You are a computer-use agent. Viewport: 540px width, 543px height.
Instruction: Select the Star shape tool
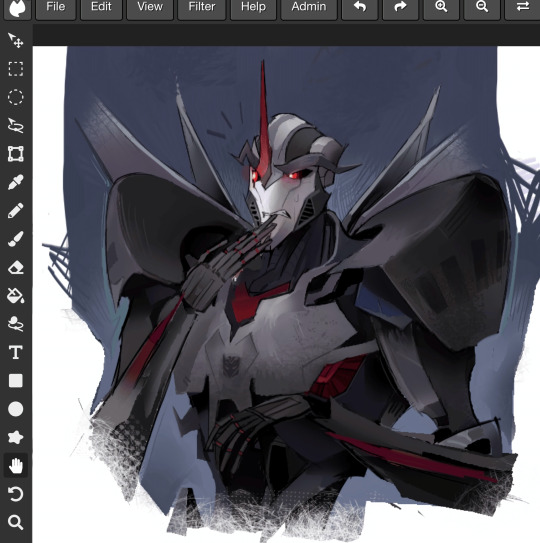[x=16, y=437]
